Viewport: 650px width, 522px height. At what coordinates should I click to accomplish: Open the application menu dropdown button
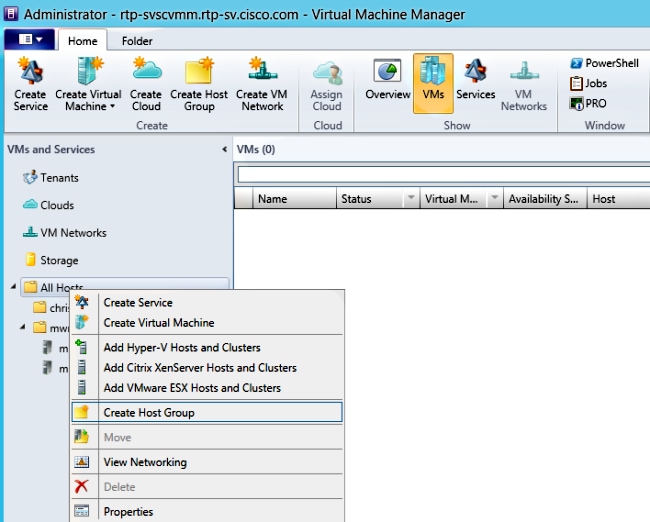coord(30,39)
